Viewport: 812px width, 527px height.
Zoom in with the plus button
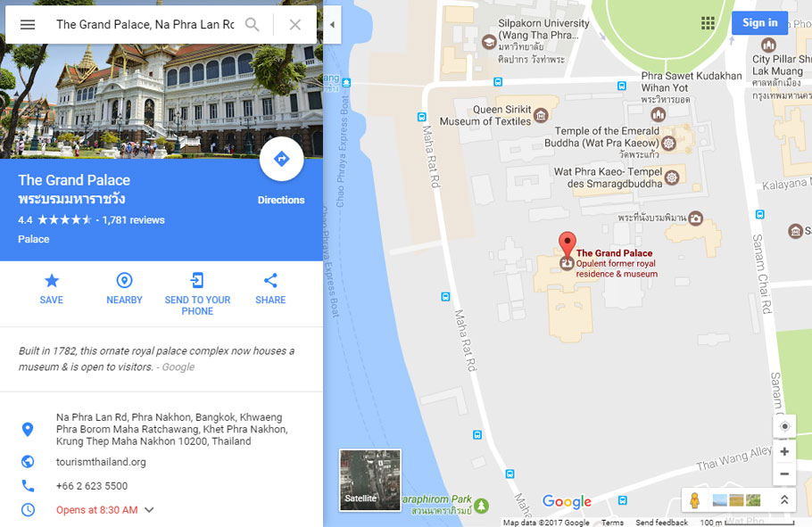click(784, 451)
